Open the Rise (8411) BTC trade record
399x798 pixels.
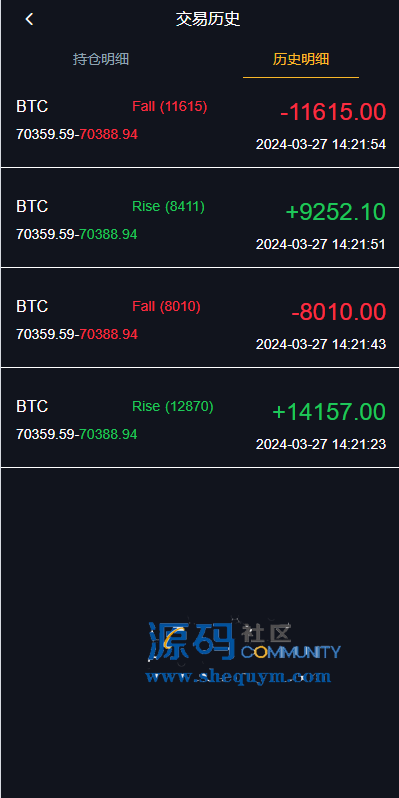[x=200, y=218]
